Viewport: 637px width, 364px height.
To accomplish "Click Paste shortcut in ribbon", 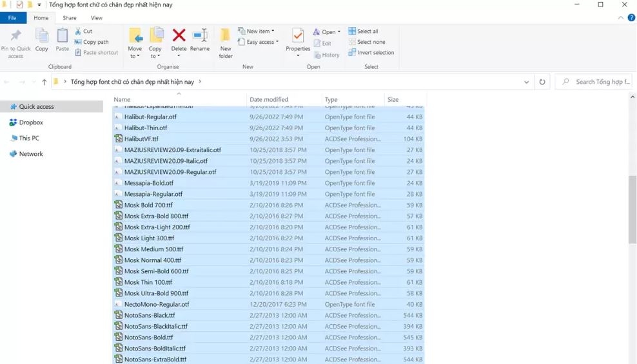I will tap(96, 52).
